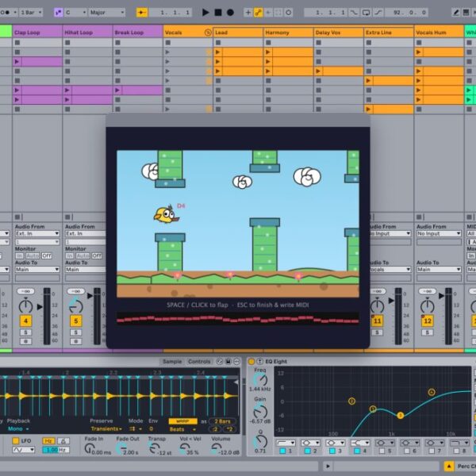Select the Hihat Loop track header
Image resolution: width=476 pixels, height=476 pixels.
click(x=87, y=33)
